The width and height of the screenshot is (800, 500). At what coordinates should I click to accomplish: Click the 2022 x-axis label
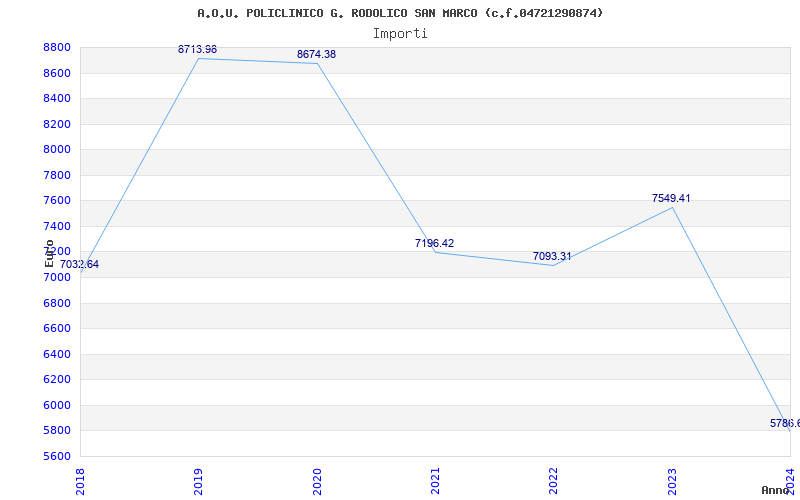(554, 482)
